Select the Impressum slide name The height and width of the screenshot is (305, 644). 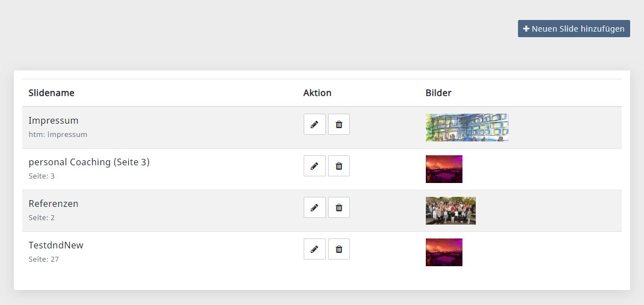(x=53, y=121)
